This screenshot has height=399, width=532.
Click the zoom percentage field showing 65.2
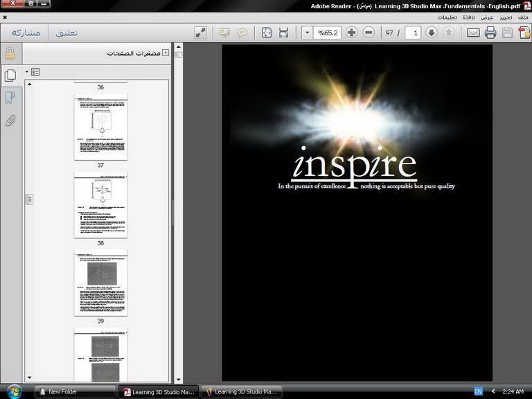click(327, 33)
